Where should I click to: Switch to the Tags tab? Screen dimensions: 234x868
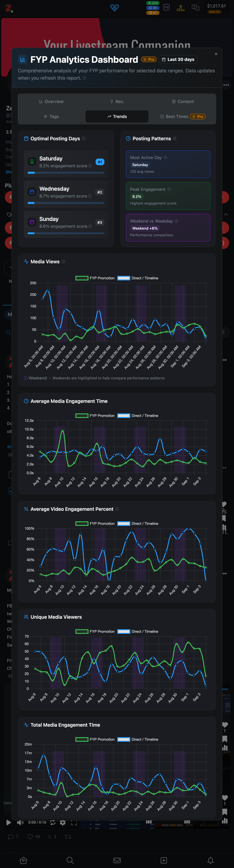point(51,117)
